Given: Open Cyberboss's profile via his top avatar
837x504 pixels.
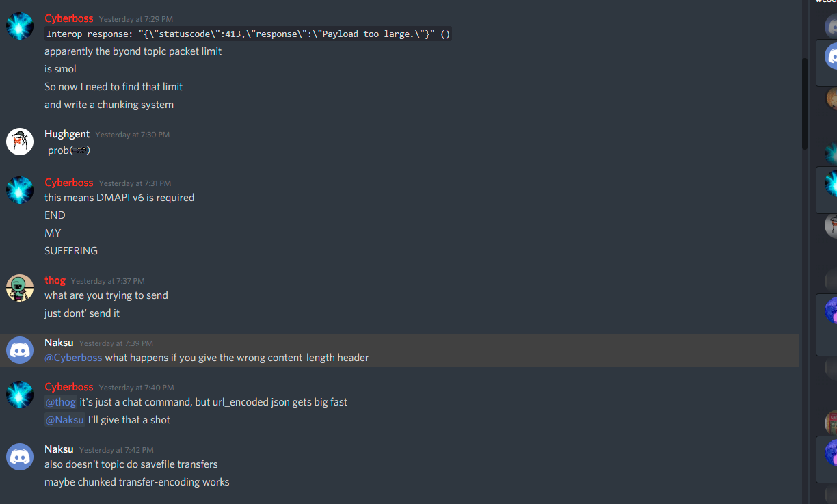Looking at the screenshot, I should [20, 25].
